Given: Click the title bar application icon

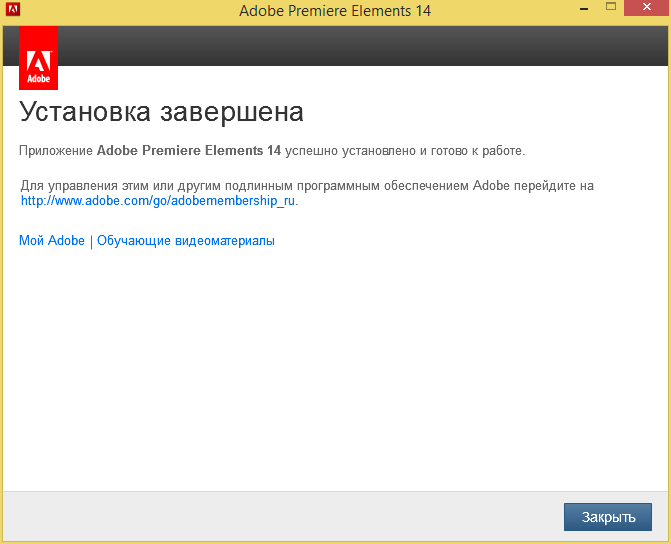Looking at the screenshot, I should point(13,9).
